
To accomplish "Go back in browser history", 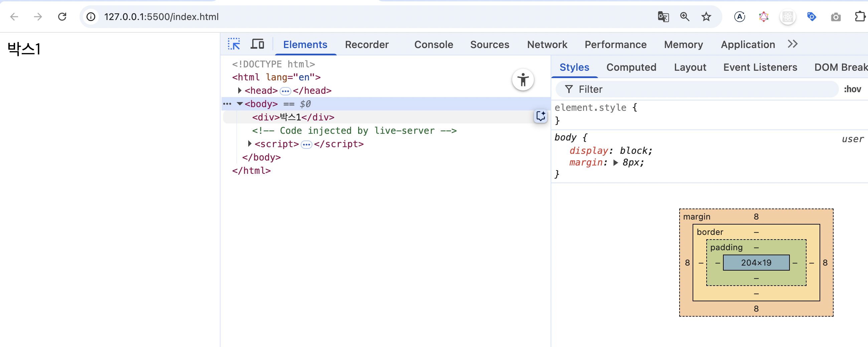I will coord(14,17).
